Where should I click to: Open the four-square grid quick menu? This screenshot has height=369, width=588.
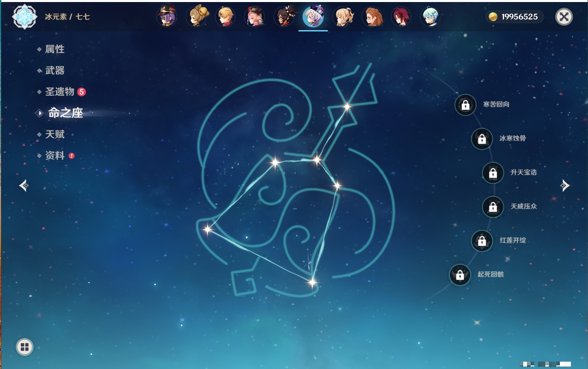[x=24, y=347]
